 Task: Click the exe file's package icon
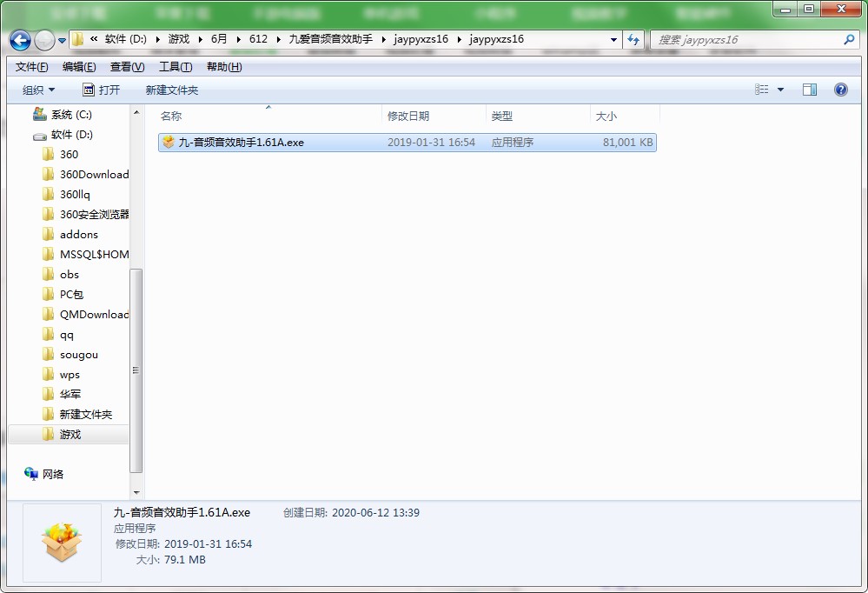[x=169, y=142]
